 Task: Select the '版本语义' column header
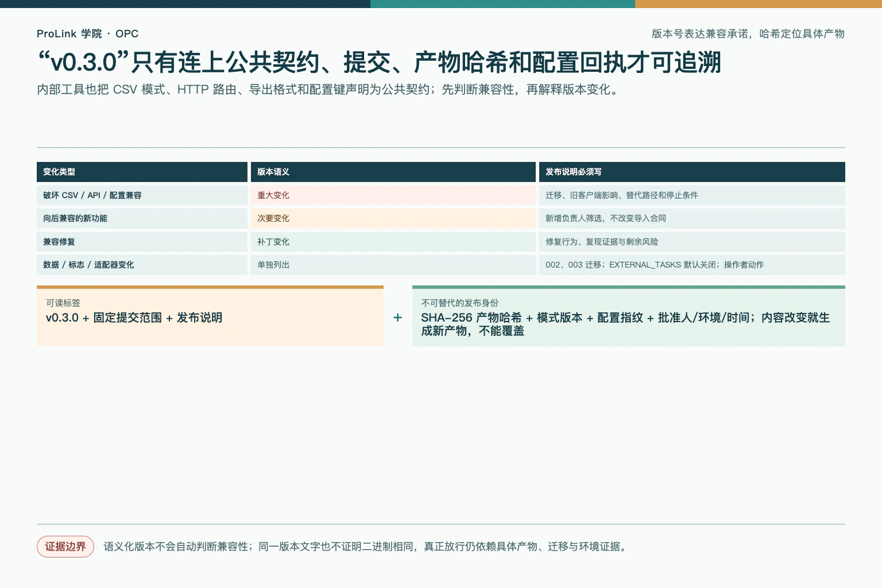(393, 172)
